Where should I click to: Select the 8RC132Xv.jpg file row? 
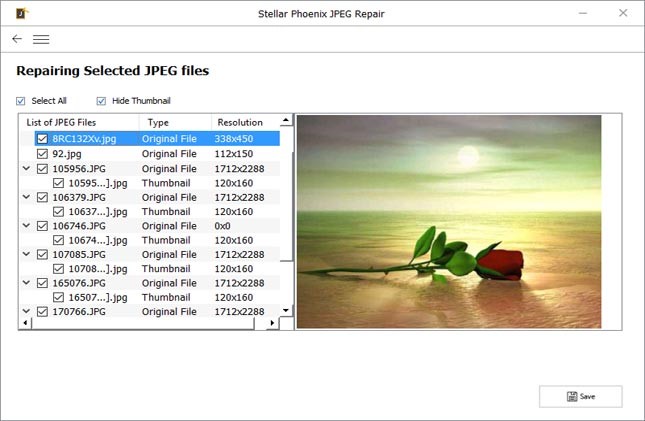tap(84, 139)
